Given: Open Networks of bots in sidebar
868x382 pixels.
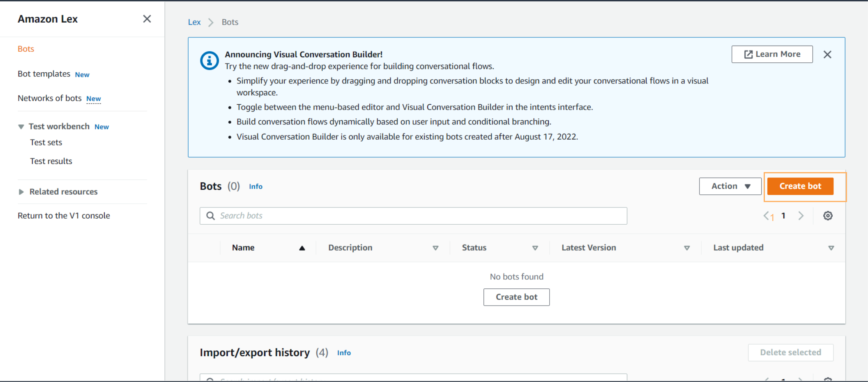Looking at the screenshot, I should click(x=50, y=98).
